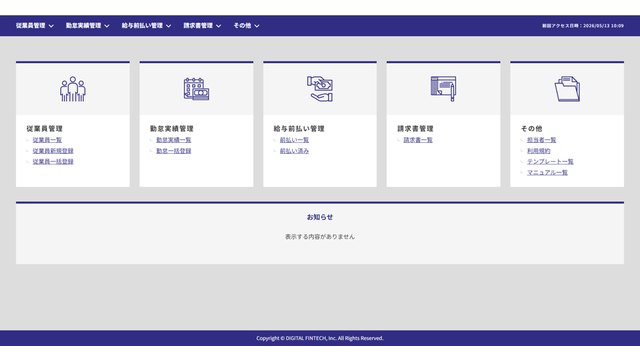Click the お知らせ section title

click(320, 217)
